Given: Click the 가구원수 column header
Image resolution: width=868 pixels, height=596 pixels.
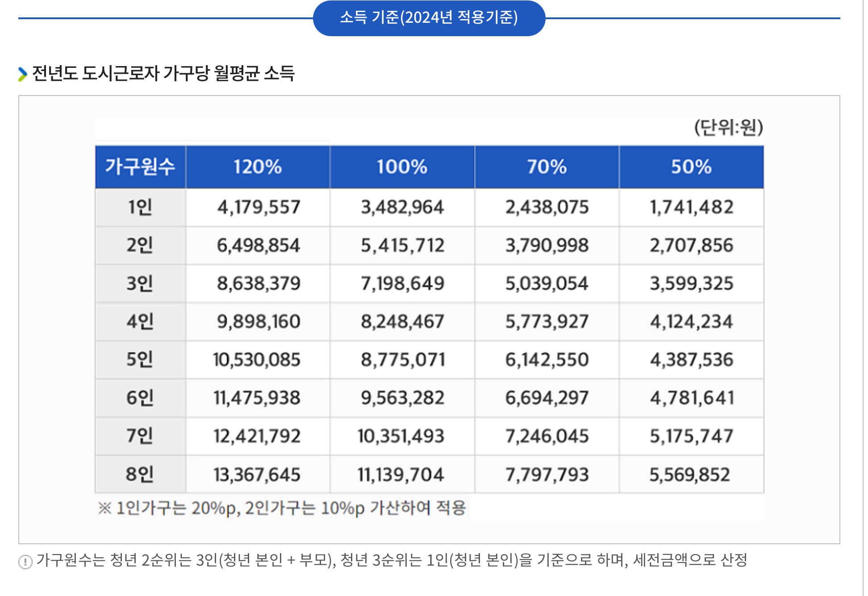Looking at the screenshot, I should 140,167.
